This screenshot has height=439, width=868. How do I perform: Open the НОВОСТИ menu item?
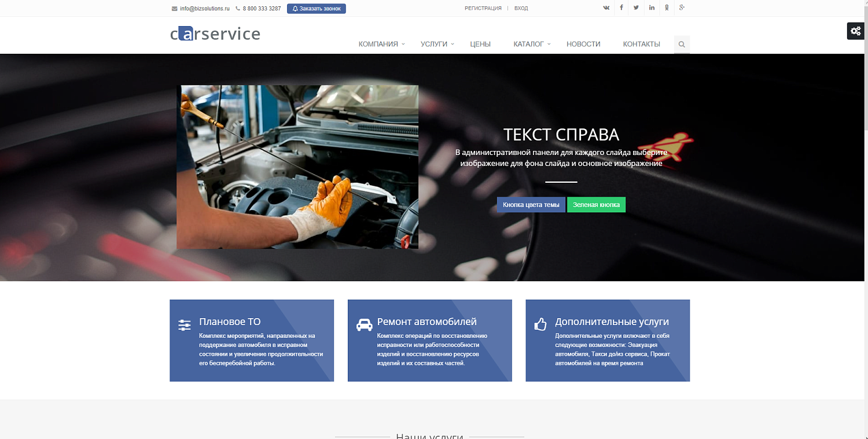point(583,43)
